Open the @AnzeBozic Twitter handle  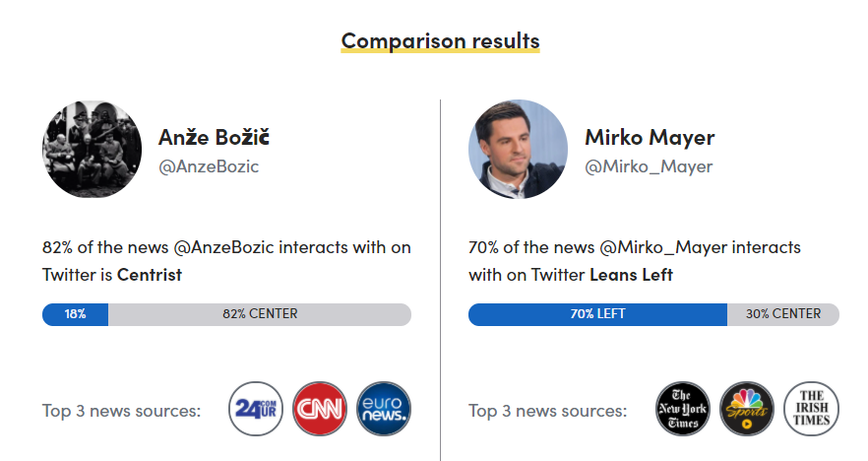pyautogui.click(x=209, y=166)
